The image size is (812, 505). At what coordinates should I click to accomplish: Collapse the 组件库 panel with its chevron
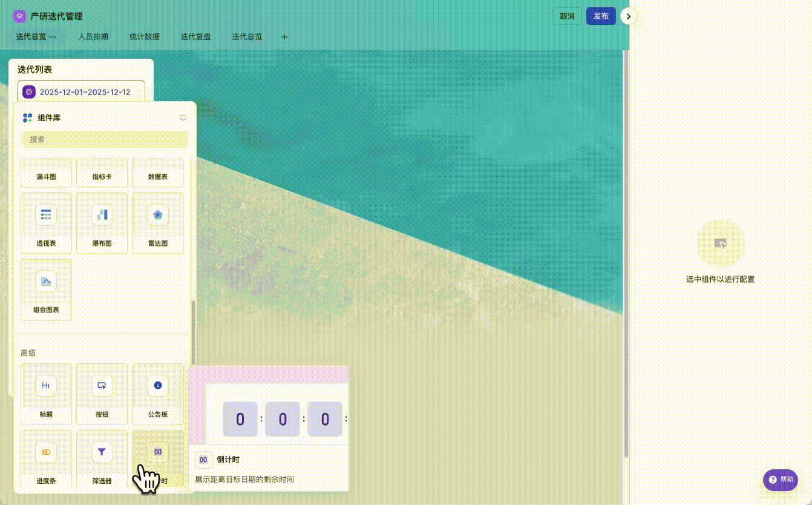point(183,117)
